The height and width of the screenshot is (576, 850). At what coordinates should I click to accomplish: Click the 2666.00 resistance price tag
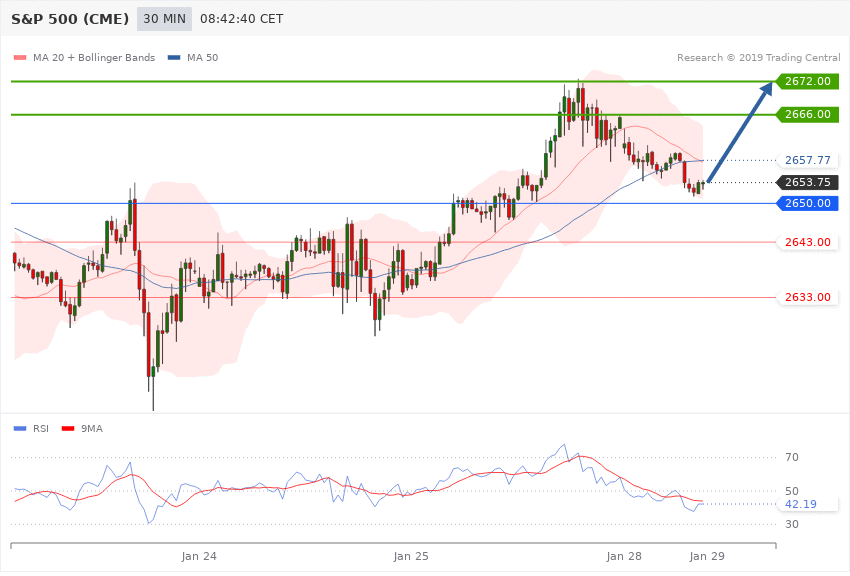808,114
